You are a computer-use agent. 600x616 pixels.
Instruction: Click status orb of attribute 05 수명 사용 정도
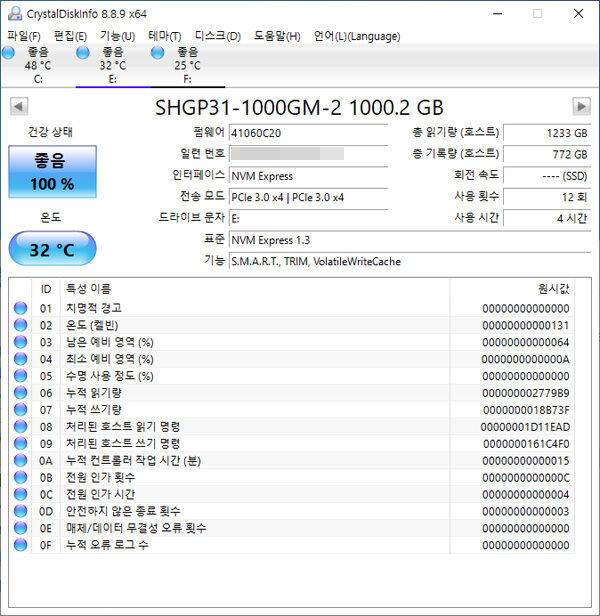pyautogui.click(x=20, y=376)
